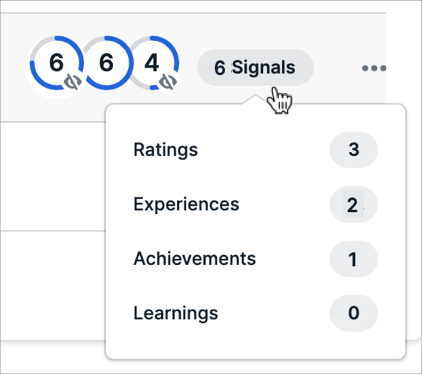Toggle hidden-eye icon on first score ring
Image resolution: width=422 pixels, height=374 pixels.
(73, 82)
